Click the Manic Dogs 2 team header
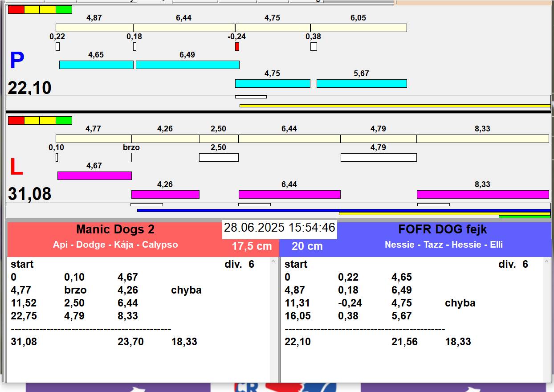Viewport: 554px width, 392px height. coord(115,229)
